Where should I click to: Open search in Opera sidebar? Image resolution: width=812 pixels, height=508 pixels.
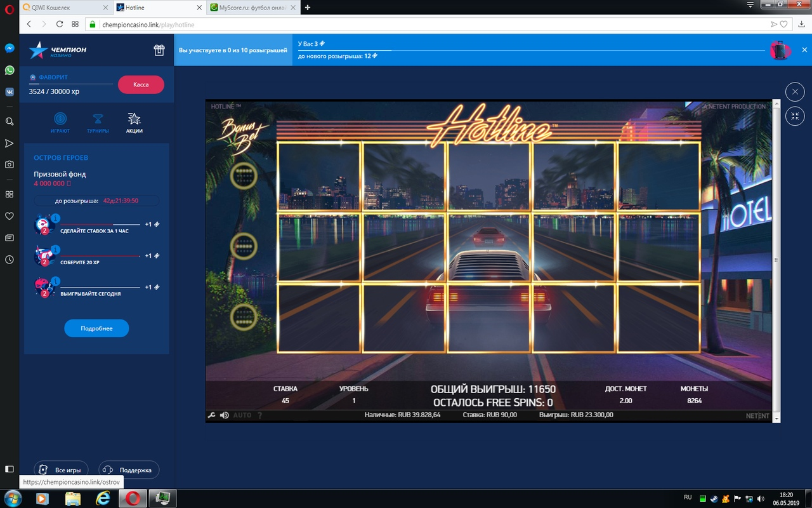click(x=10, y=121)
